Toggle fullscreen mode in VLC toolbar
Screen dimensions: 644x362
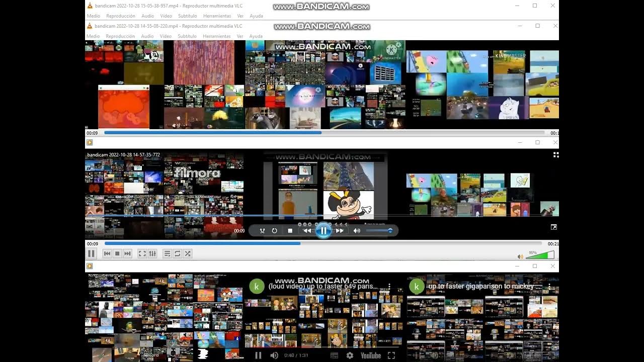tap(142, 254)
